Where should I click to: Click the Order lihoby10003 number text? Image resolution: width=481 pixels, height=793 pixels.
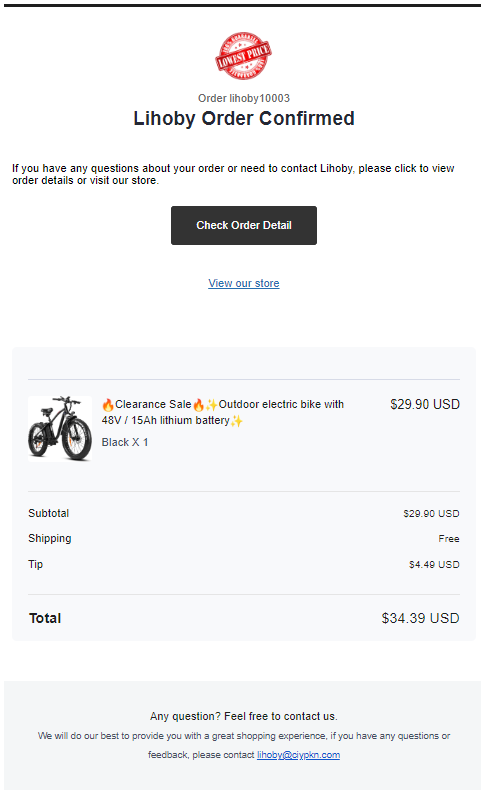point(244,98)
